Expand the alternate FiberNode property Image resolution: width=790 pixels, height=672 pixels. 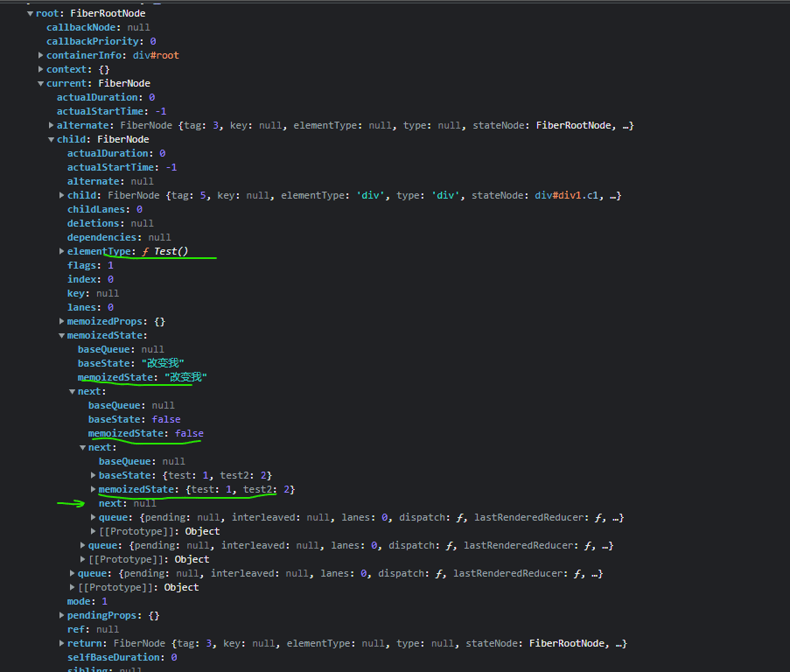52,126
